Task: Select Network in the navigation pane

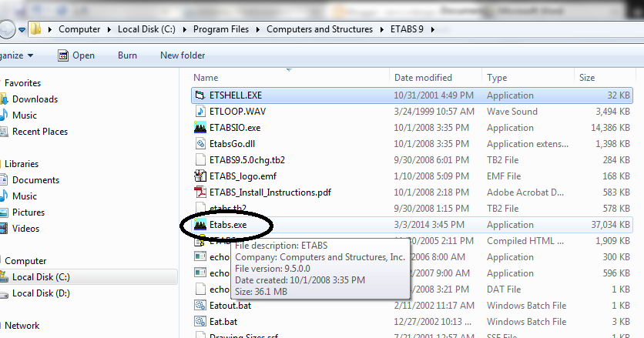Action: (x=22, y=326)
